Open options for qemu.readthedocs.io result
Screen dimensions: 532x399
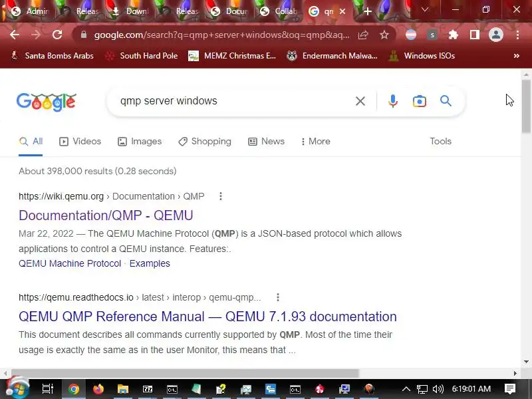click(278, 297)
